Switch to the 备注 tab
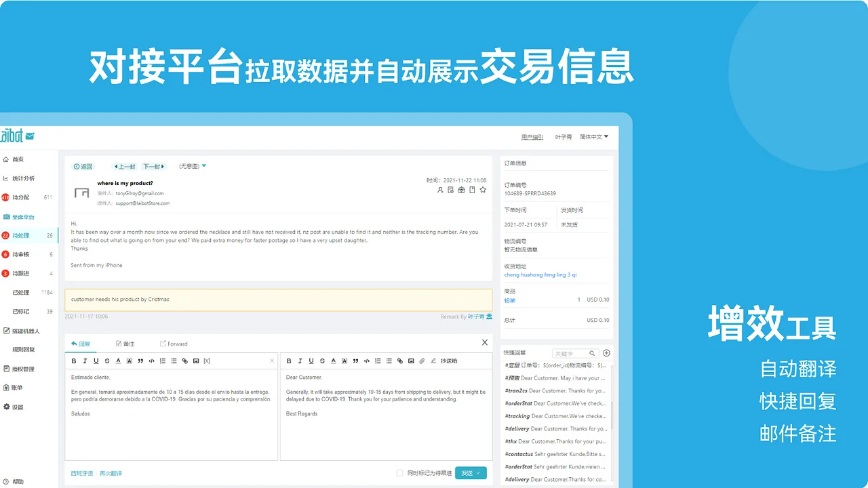This screenshot has width=868, height=488. (126, 344)
